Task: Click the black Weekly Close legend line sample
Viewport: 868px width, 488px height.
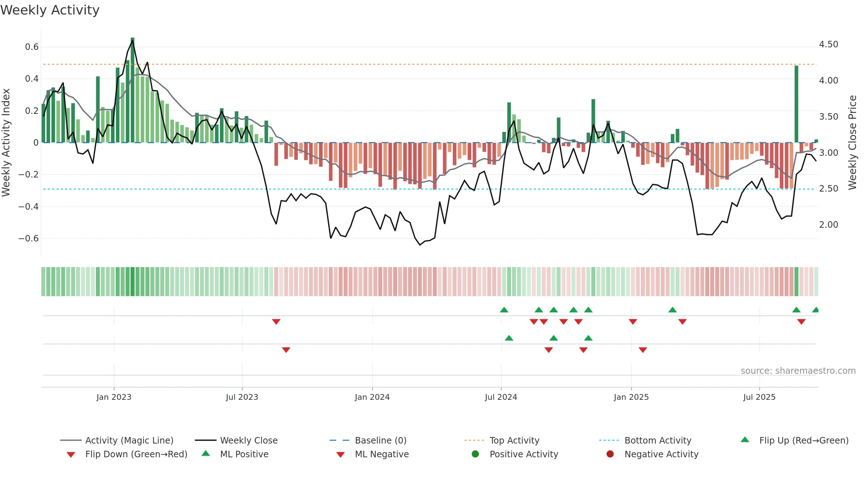Action: click(x=205, y=440)
